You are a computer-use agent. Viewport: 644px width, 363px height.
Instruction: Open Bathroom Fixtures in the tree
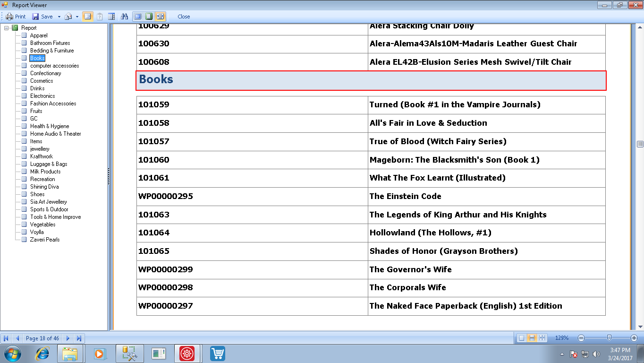(50, 43)
